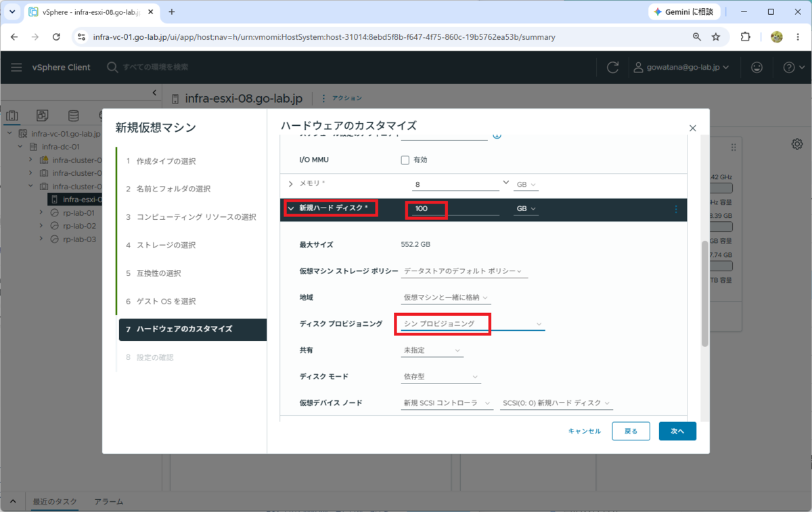
Task: Go back in the browser
Action: coord(14,37)
